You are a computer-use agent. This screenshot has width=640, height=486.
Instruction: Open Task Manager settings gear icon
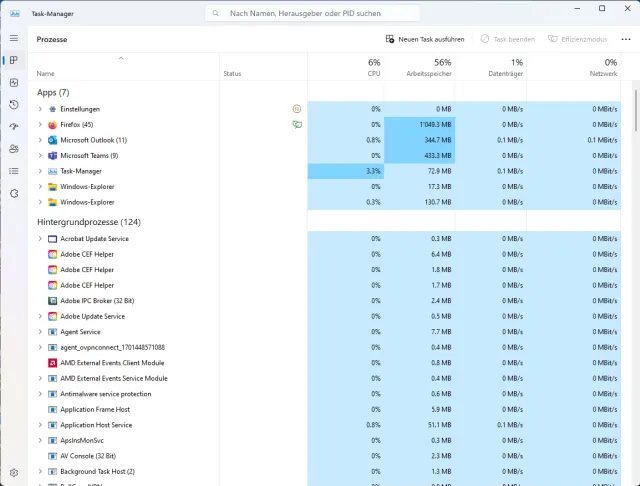[14, 472]
